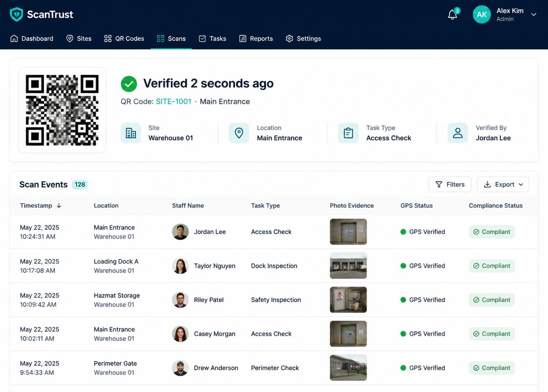Click Drew Anderson's profile photo

point(180,368)
